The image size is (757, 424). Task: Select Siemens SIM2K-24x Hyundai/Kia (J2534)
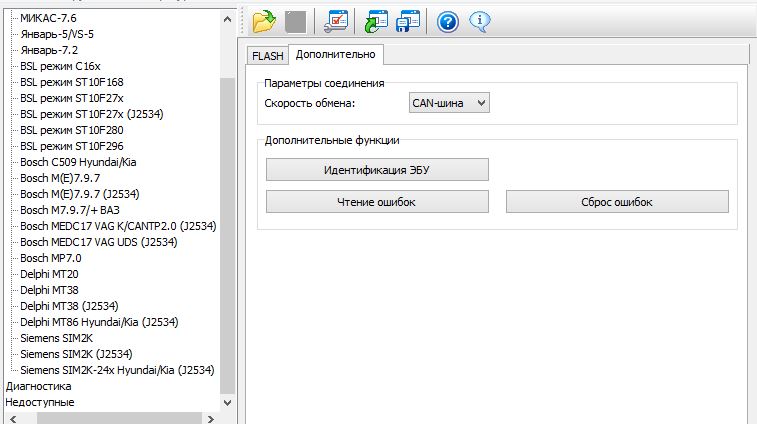117,370
